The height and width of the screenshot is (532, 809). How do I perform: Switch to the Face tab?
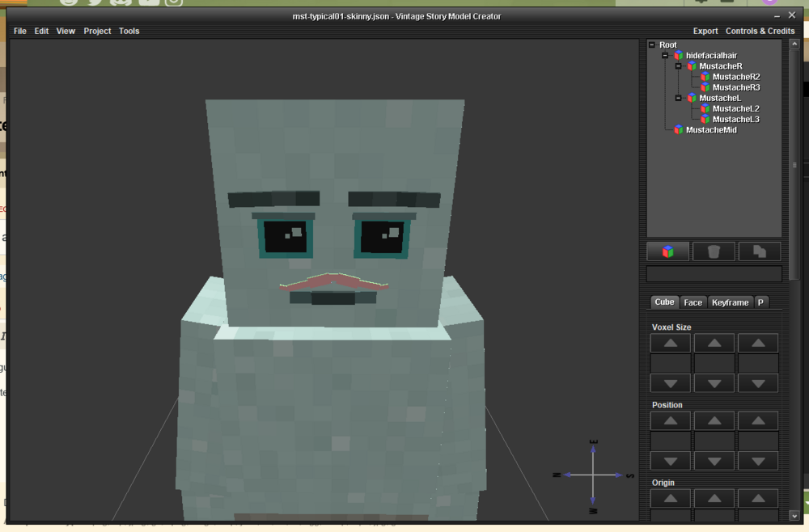tap(693, 302)
